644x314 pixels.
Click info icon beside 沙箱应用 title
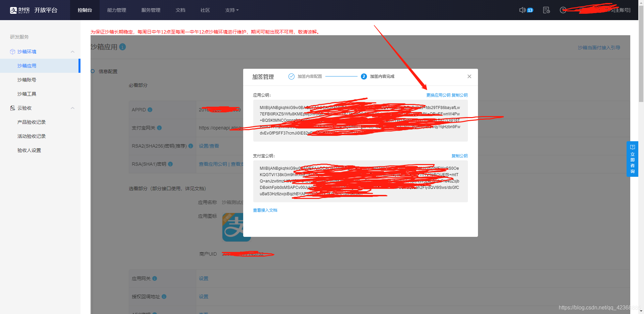[x=122, y=47]
